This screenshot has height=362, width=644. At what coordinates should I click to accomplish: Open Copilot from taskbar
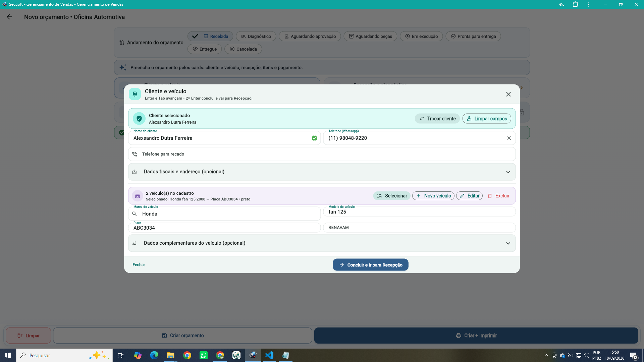138,355
